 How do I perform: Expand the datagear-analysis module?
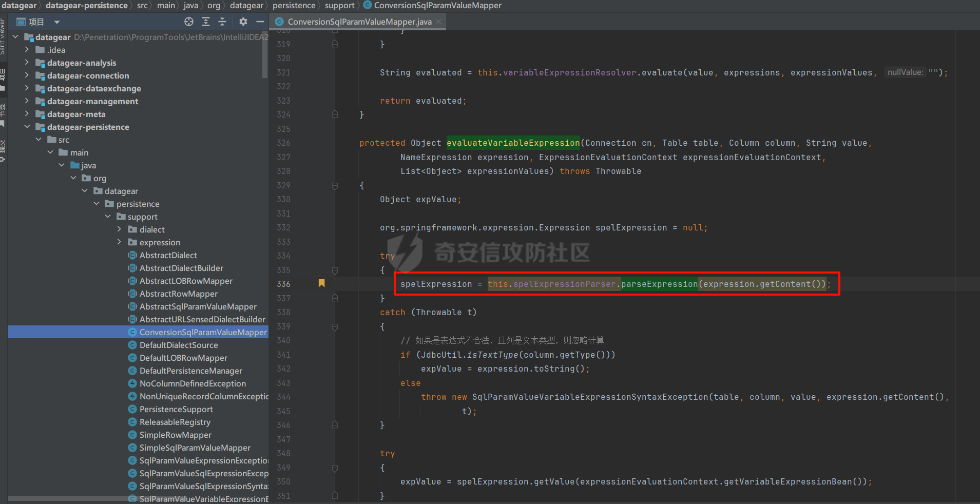(x=27, y=63)
